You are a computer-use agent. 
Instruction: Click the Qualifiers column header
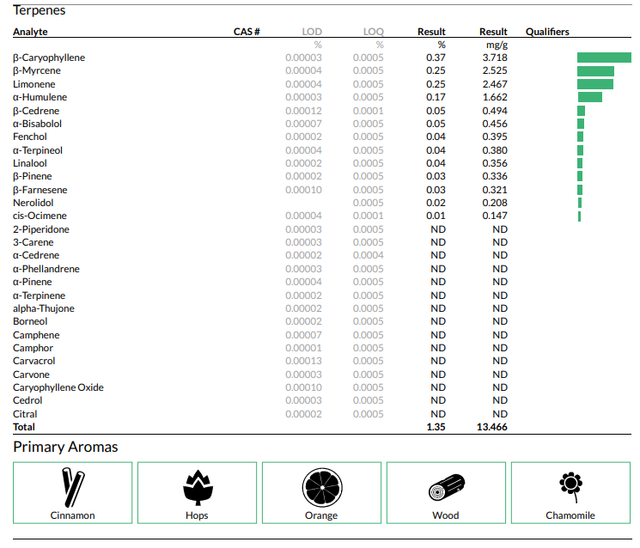coord(547,32)
